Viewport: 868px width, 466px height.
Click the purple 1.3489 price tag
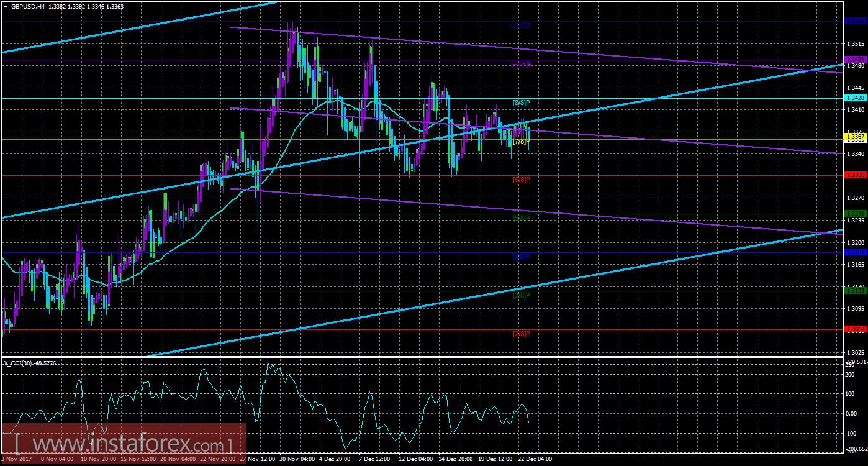point(856,60)
